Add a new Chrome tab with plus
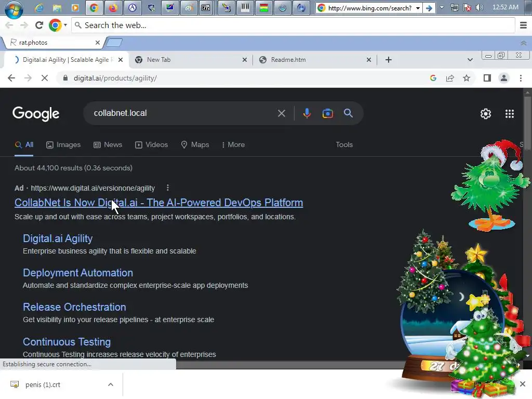 point(389,60)
